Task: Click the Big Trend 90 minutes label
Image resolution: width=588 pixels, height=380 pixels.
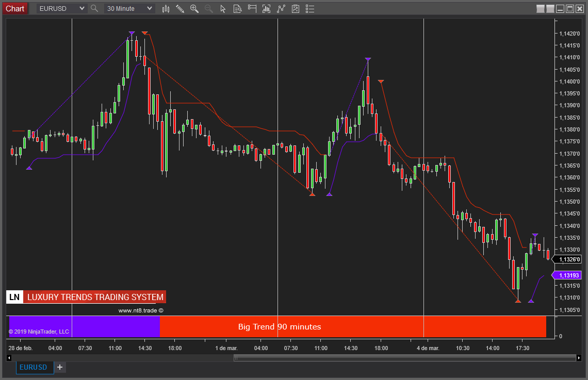Action: click(280, 327)
